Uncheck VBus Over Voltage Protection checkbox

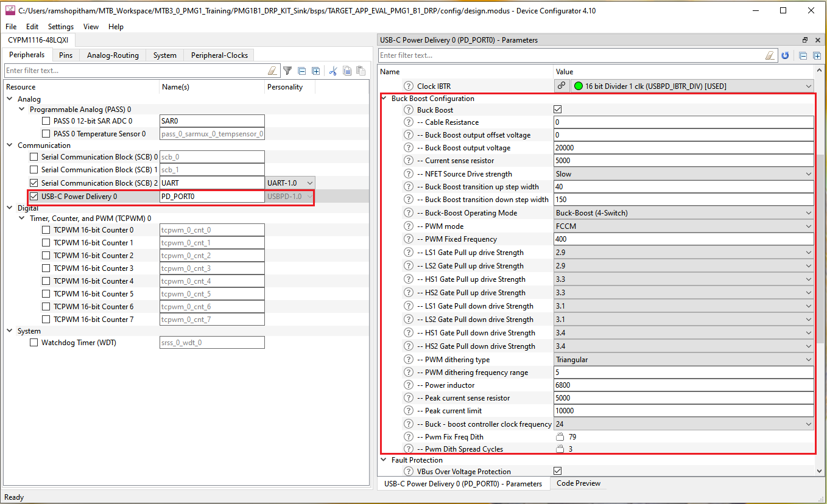[557, 471]
